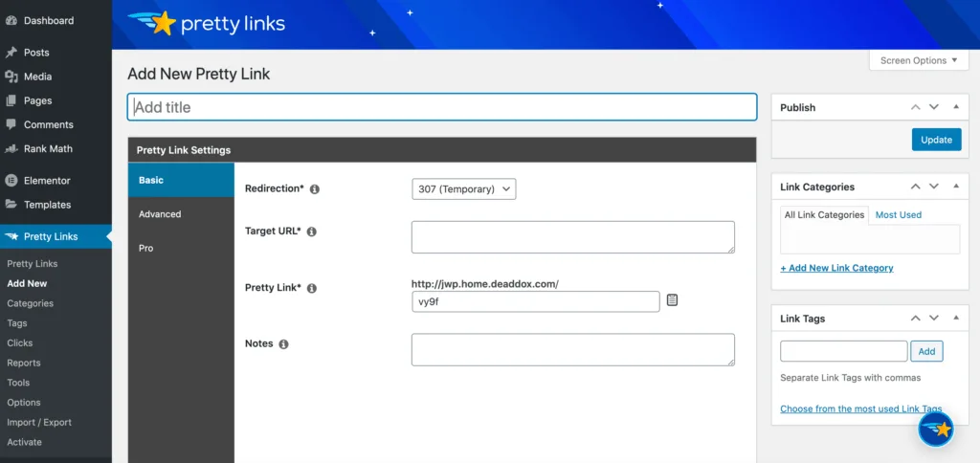Click the Add title input field
Viewport: 980px width, 463px height.
(441, 107)
